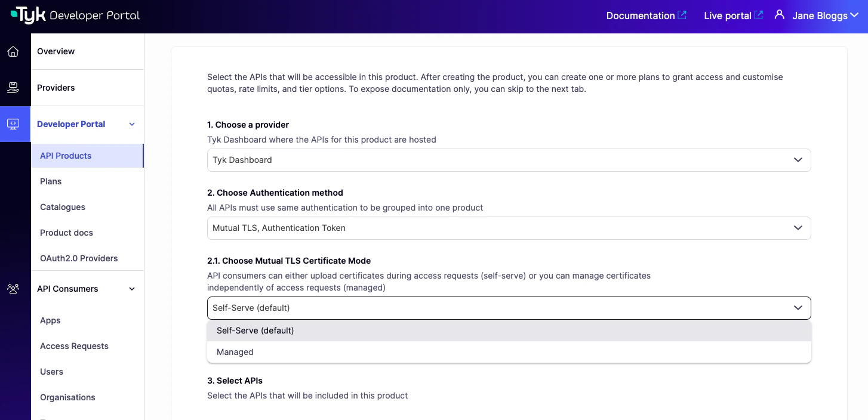The height and width of the screenshot is (420, 868).
Task: Expand the API Consumers section chevron
Action: pyautogui.click(x=132, y=288)
